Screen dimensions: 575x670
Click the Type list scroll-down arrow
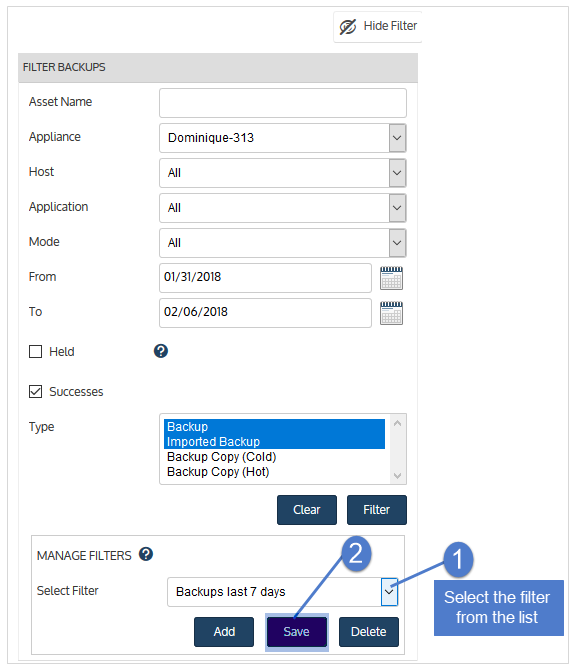(397, 476)
